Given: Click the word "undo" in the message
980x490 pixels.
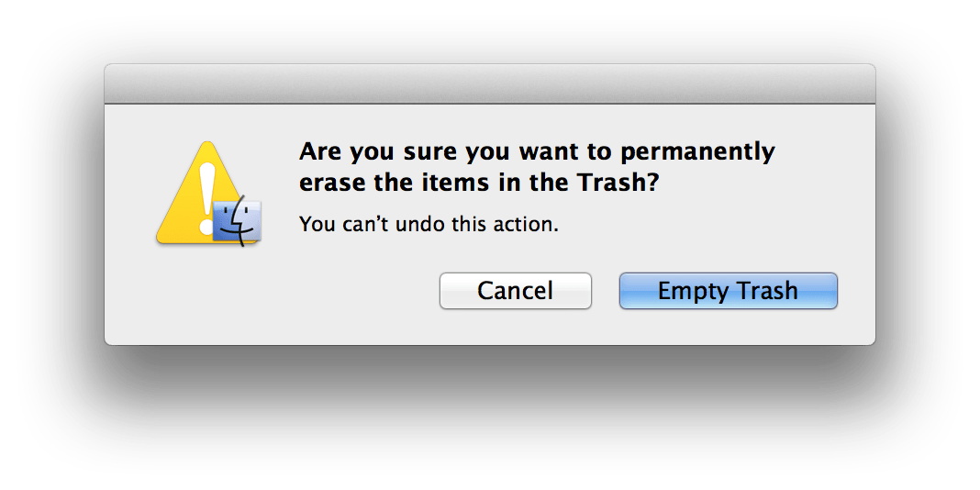Looking at the screenshot, I should pos(419,224).
